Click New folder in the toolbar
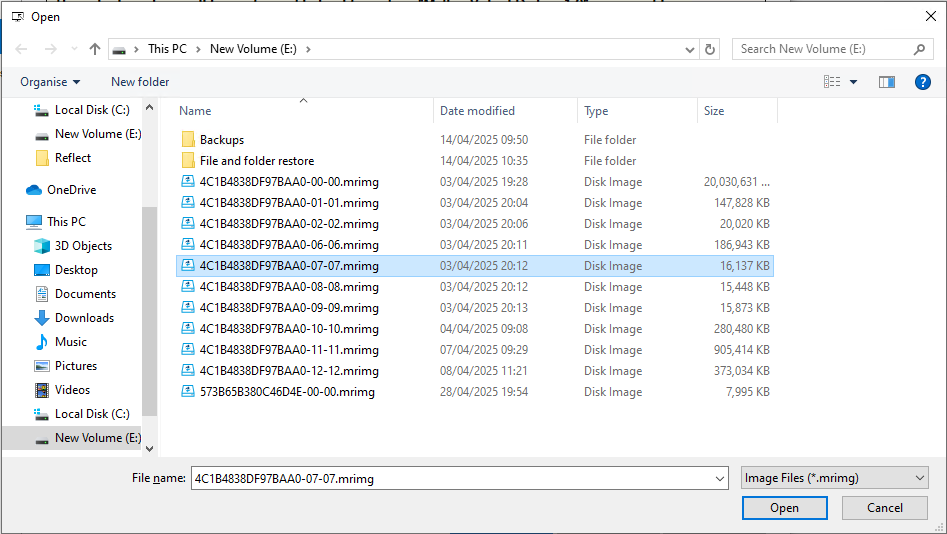The width and height of the screenshot is (947, 534). tap(140, 82)
